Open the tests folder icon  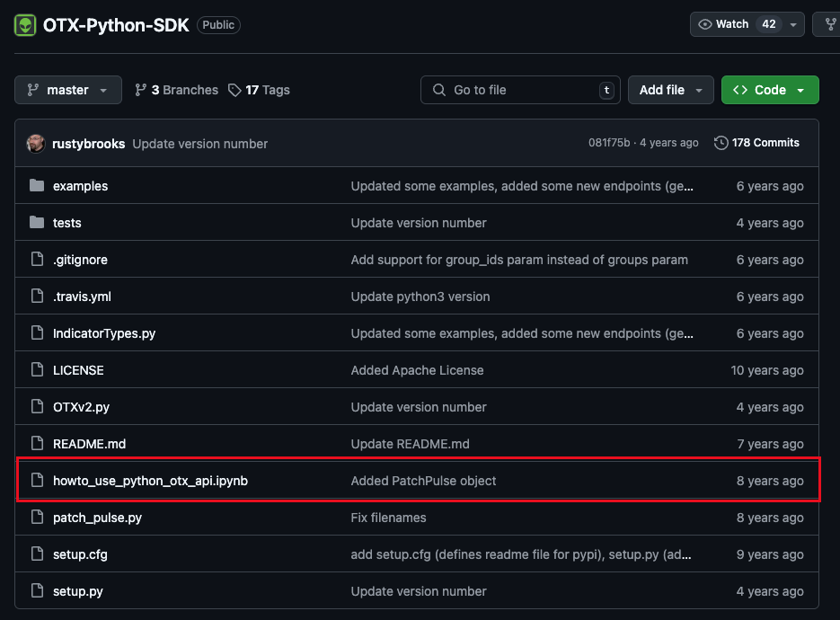pos(37,222)
